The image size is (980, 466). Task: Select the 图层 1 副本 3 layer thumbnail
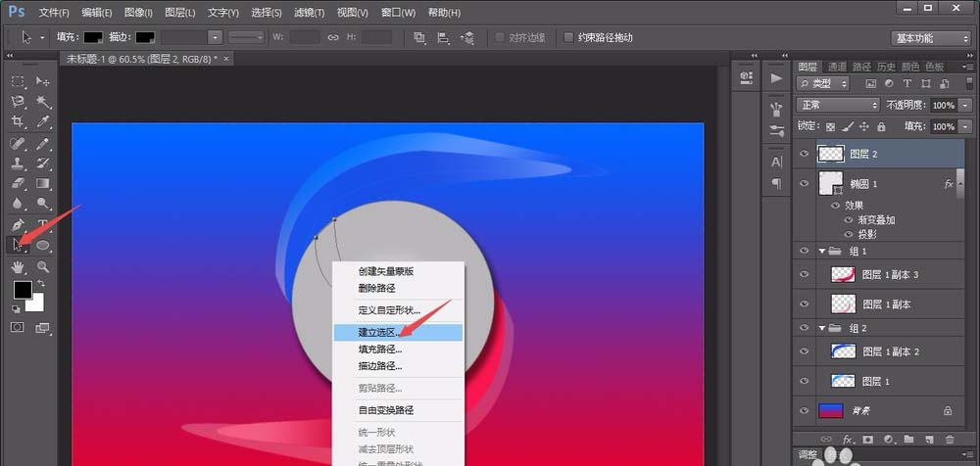point(843,275)
